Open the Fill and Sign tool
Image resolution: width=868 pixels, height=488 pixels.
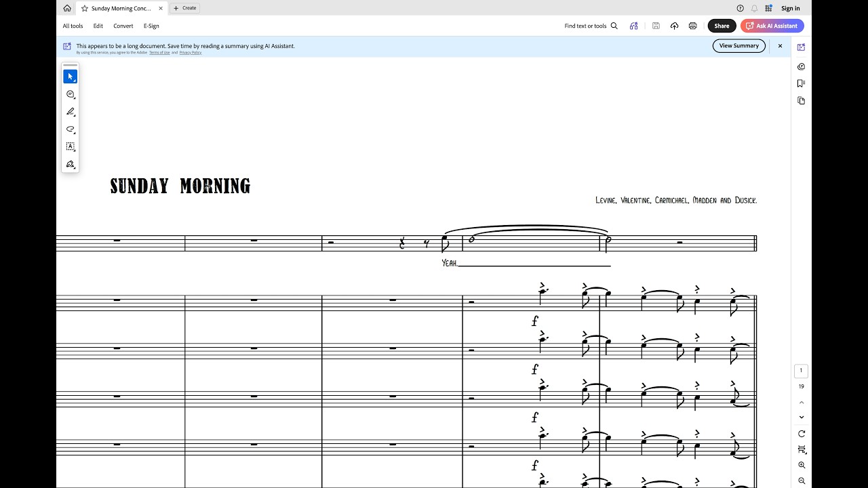click(70, 164)
